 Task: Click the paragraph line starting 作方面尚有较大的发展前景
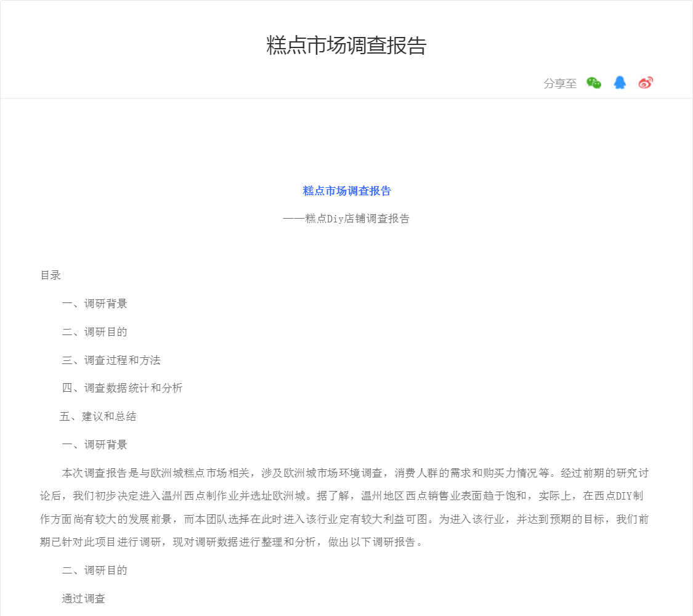(344, 519)
